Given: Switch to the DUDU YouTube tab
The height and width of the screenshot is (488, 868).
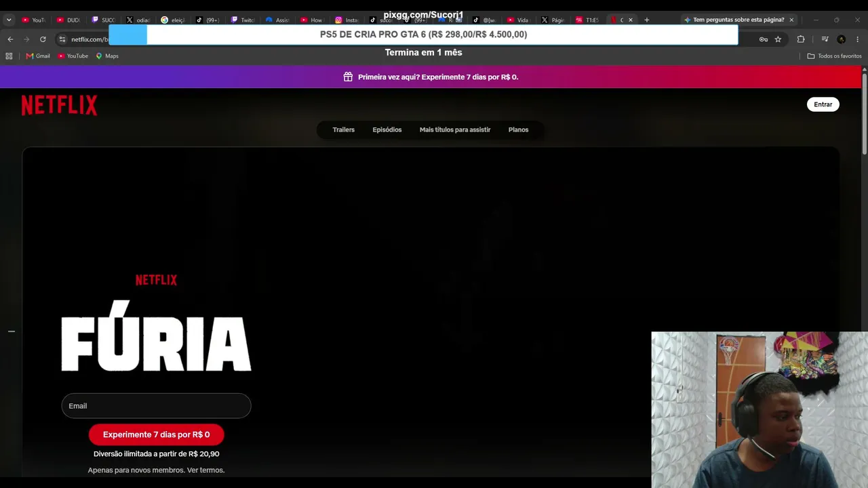Looking at the screenshot, I should (x=68, y=20).
